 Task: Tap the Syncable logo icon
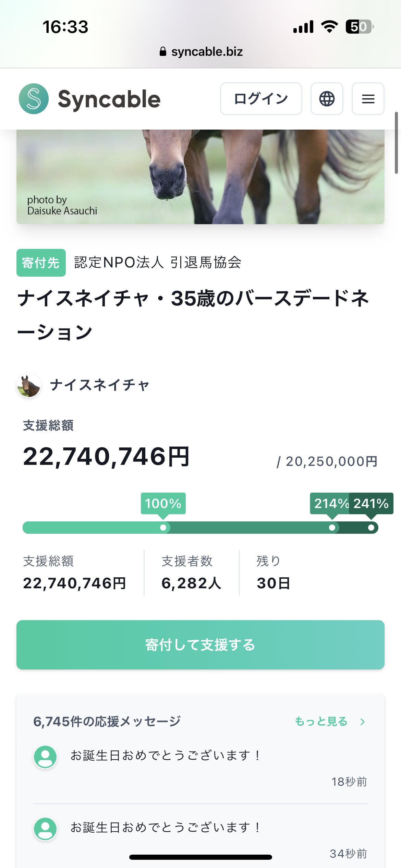(34, 99)
